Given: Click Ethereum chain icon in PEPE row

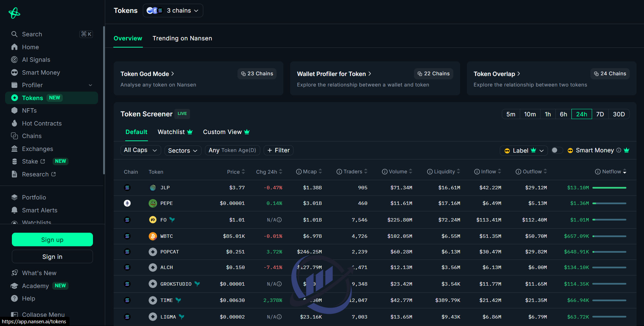Looking at the screenshot, I should 127,203.
